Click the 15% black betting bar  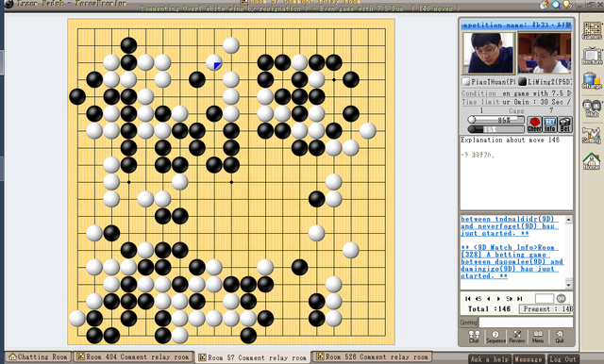tap(496, 129)
